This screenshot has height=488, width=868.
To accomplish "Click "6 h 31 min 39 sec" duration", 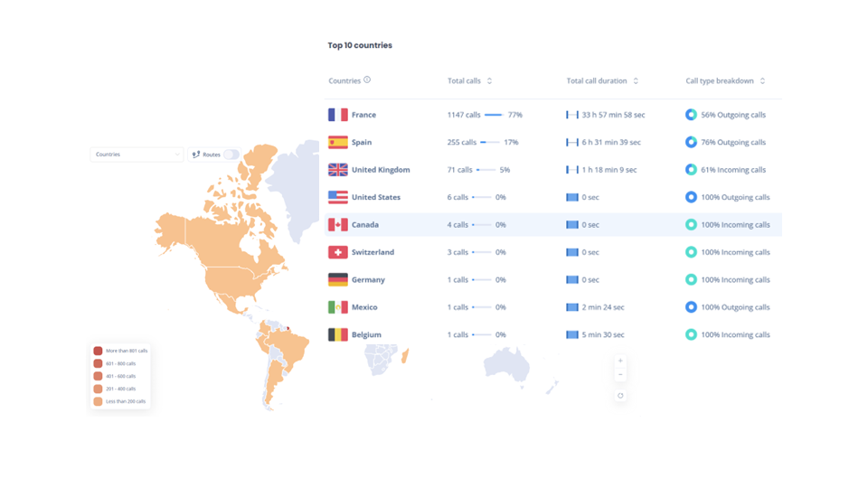I will coord(611,142).
